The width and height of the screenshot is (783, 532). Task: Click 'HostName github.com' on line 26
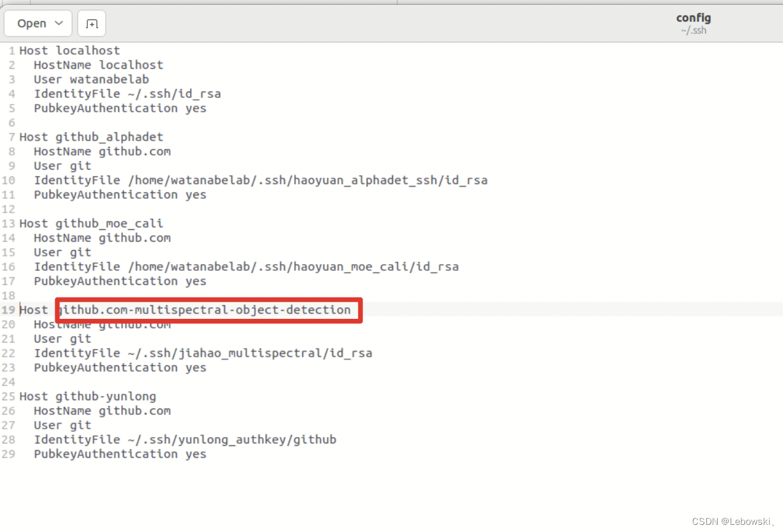coord(102,411)
